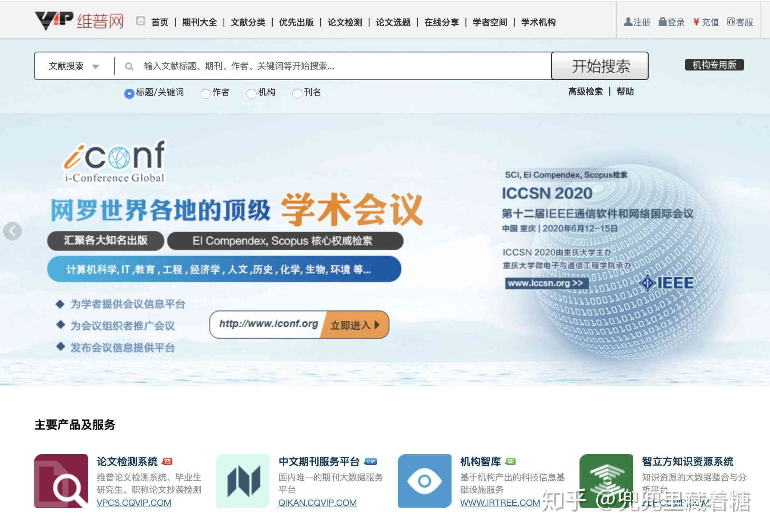Screen dimensions: 770x532
Task: Open 论文选题 in navigation
Action: pos(393,23)
